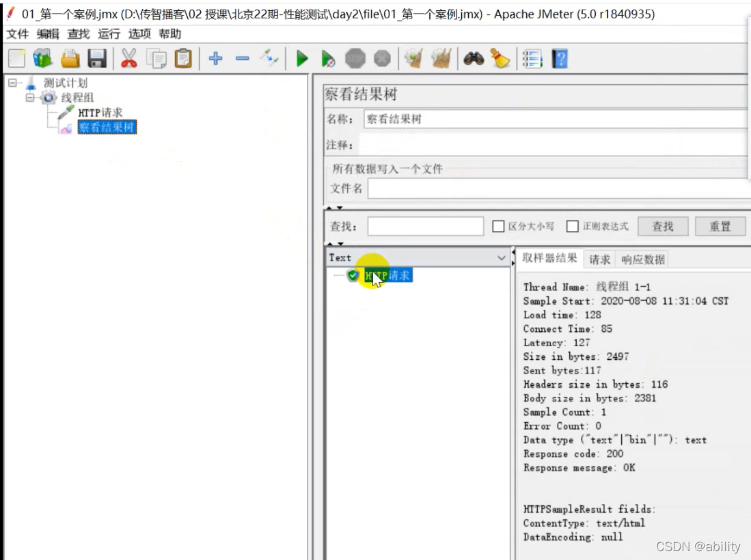Click the panel collapse arrows above 查找
The width and height of the screenshot is (751, 560).
coord(334,208)
